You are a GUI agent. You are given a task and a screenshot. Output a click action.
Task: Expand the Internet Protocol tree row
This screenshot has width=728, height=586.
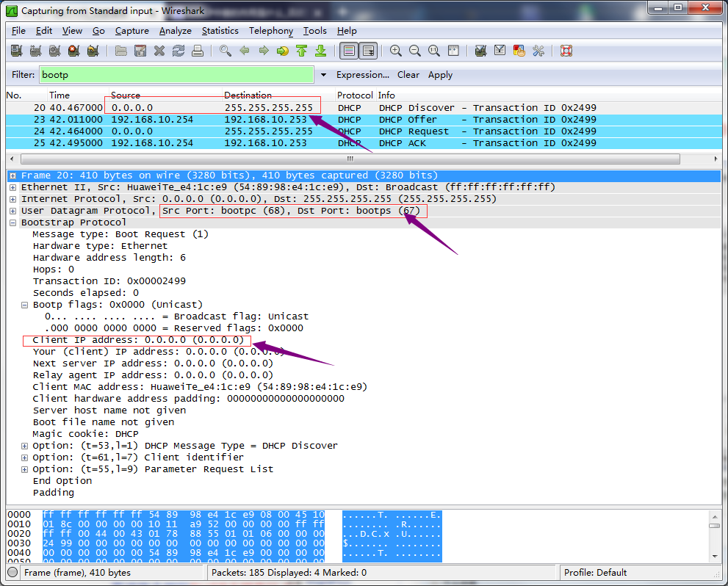click(x=13, y=199)
